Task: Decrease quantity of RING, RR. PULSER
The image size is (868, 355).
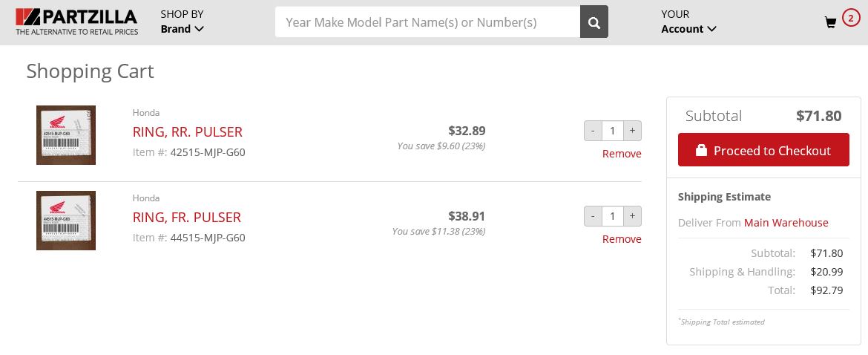Action: pyautogui.click(x=593, y=131)
